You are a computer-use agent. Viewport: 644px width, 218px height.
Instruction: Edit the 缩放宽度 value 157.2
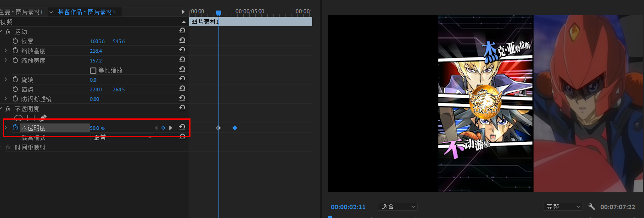[x=96, y=61]
